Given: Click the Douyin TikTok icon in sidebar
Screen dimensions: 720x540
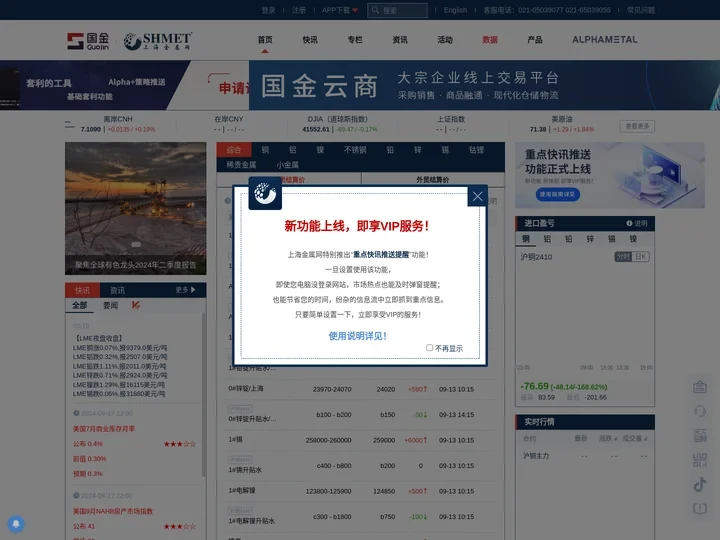Looking at the screenshot, I should [700, 484].
